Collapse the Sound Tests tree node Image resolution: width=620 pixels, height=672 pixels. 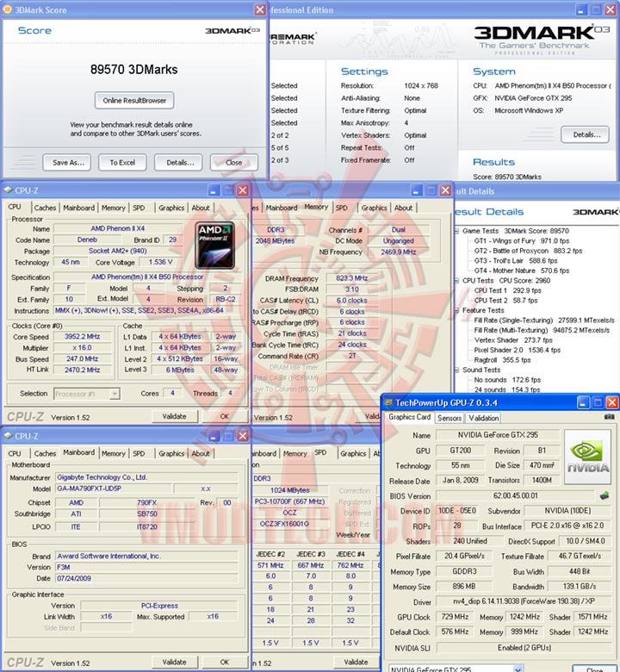point(456,370)
